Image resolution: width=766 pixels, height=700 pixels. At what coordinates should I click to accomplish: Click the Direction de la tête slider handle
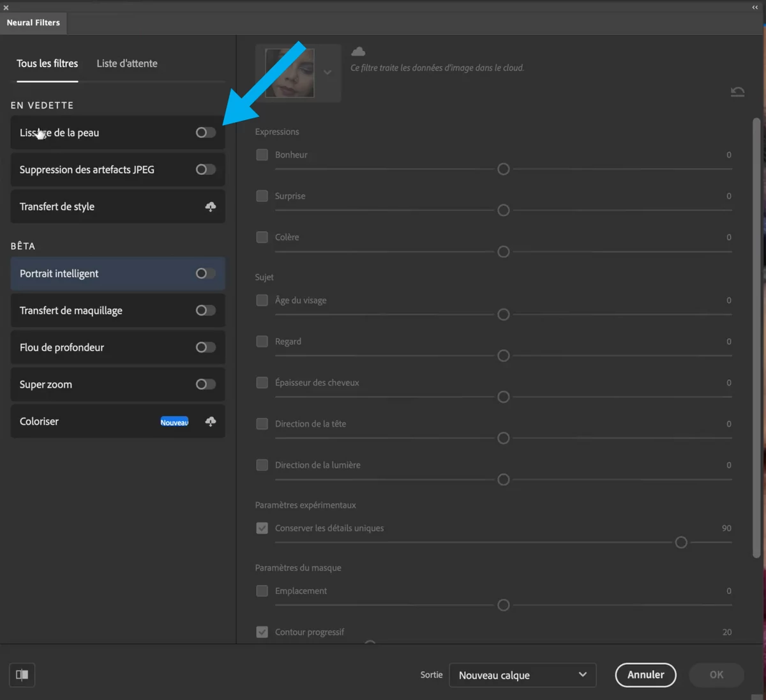(x=504, y=438)
